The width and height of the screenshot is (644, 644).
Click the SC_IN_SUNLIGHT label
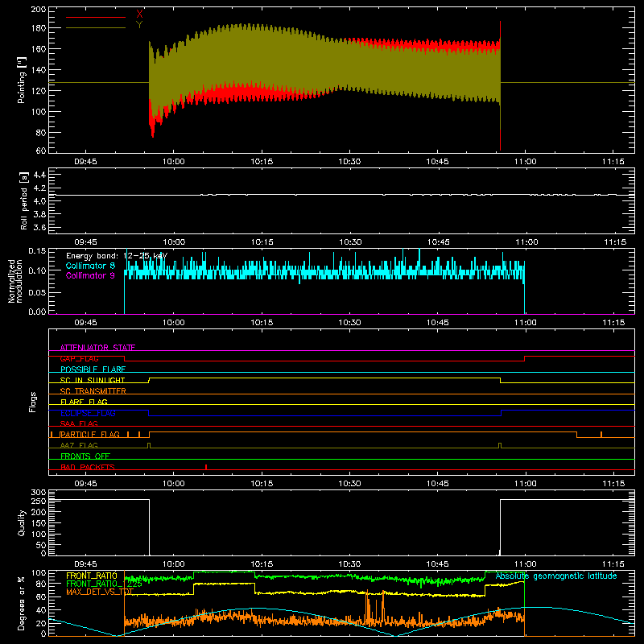[93, 380]
